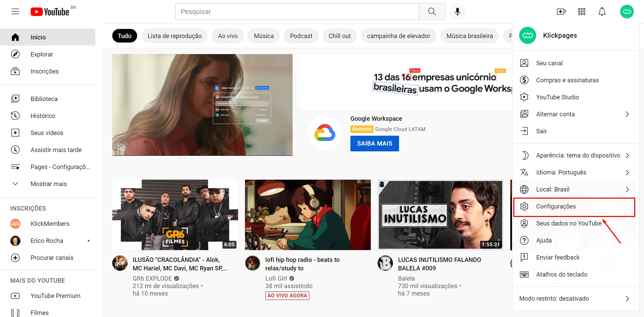The image size is (644, 317).
Task: Click the Balela channel avatar
Action: click(x=385, y=263)
